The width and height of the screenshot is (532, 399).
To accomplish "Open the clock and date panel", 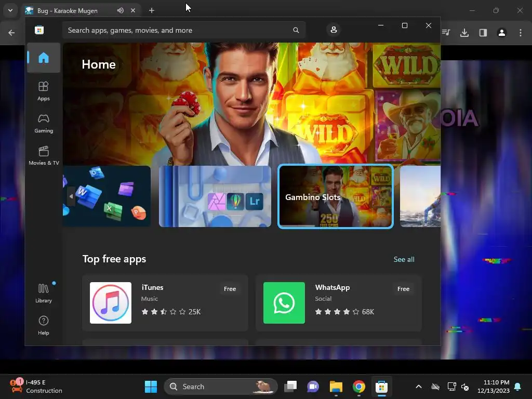I will coord(494,387).
